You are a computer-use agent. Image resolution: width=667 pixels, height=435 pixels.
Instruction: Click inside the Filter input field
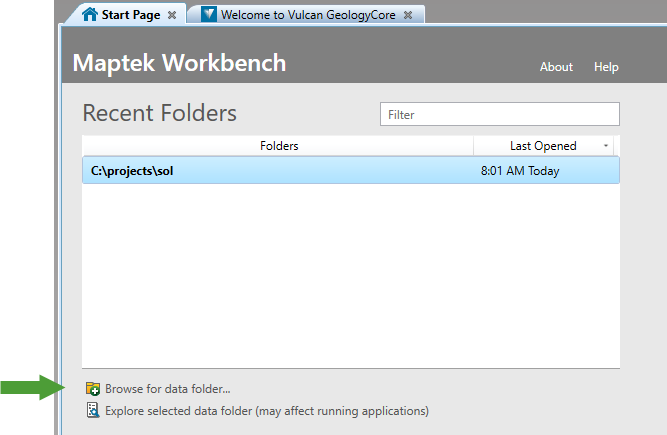pos(500,114)
